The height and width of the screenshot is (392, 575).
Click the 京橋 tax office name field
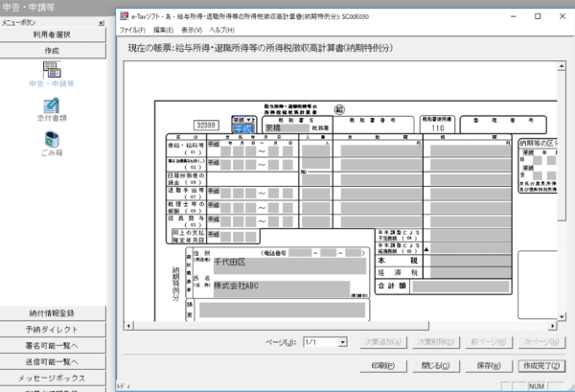(x=287, y=128)
